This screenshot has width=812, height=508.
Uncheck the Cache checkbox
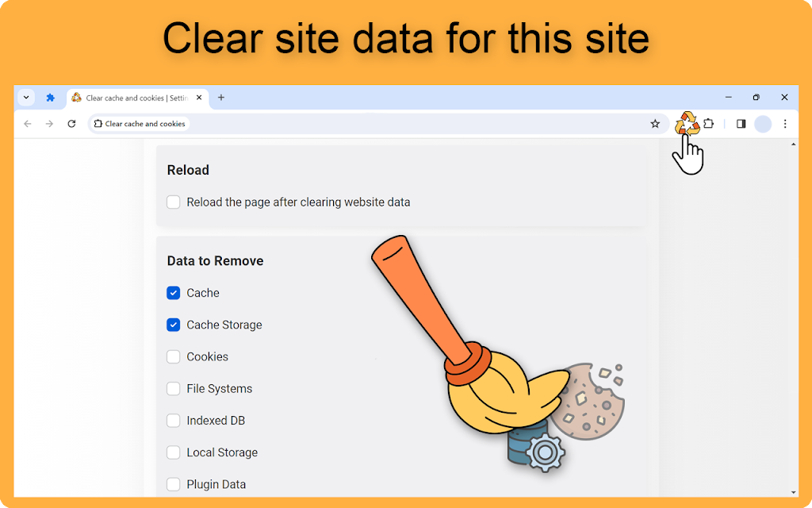(x=173, y=293)
